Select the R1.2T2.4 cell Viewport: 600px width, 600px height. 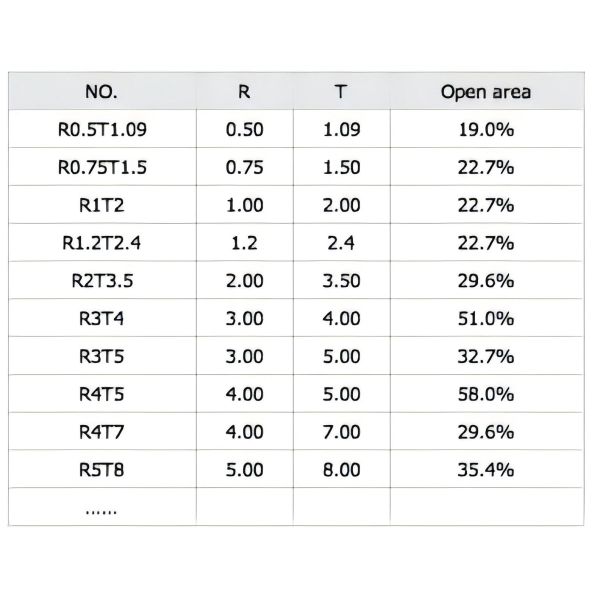click(x=102, y=243)
